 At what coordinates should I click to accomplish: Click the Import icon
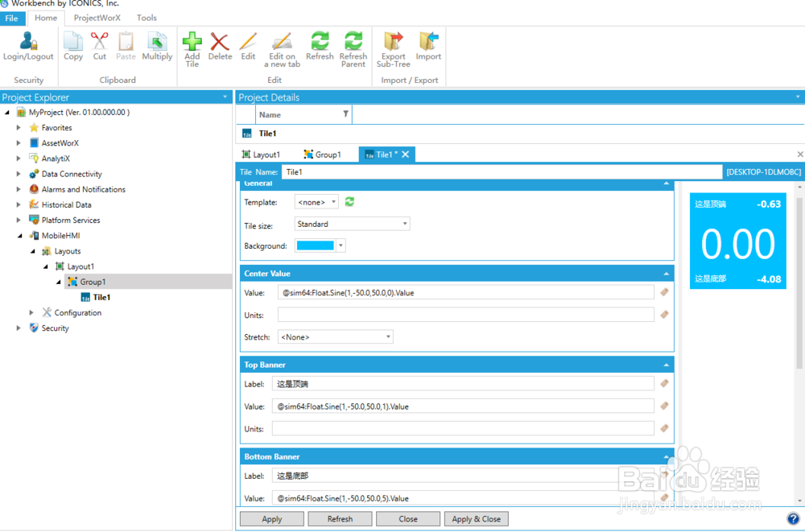[428, 41]
